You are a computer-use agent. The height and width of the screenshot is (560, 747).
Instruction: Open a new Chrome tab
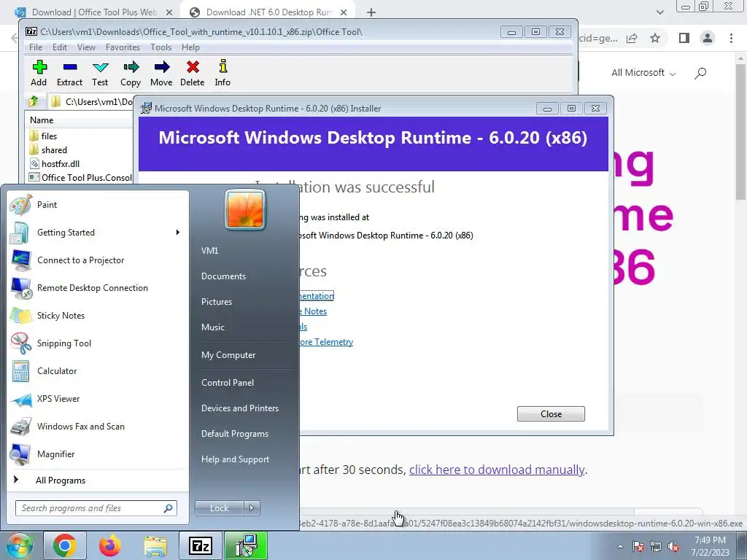(x=371, y=12)
